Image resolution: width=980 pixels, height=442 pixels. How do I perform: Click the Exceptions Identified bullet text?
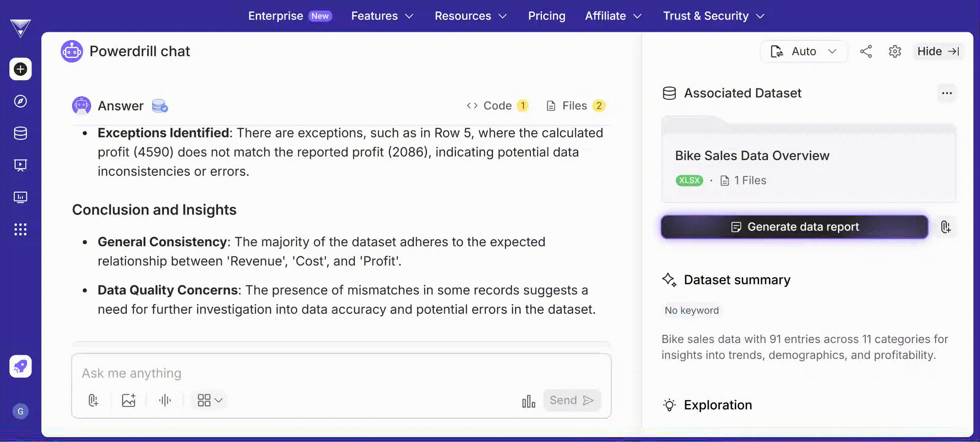tap(350, 152)
